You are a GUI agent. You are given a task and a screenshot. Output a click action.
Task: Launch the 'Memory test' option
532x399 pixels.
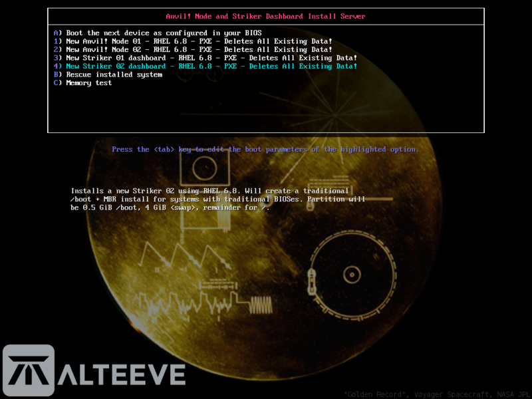coord(83,83)
